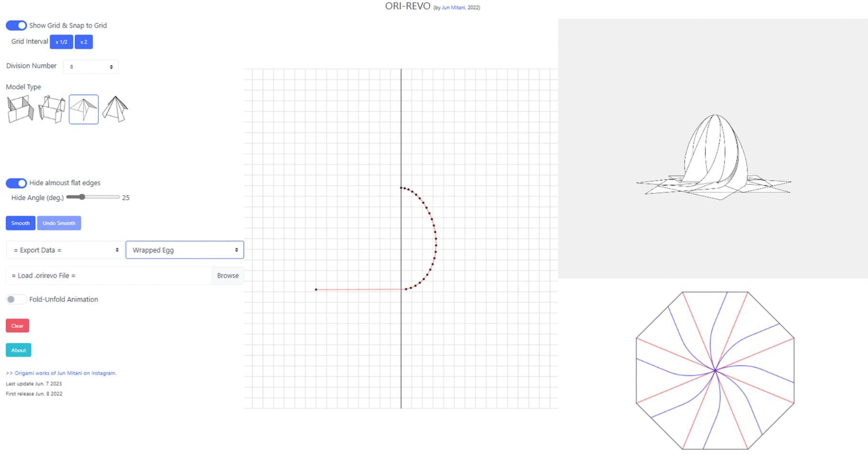Enable Fold-Unfold Animation

(x=16, y=299)
